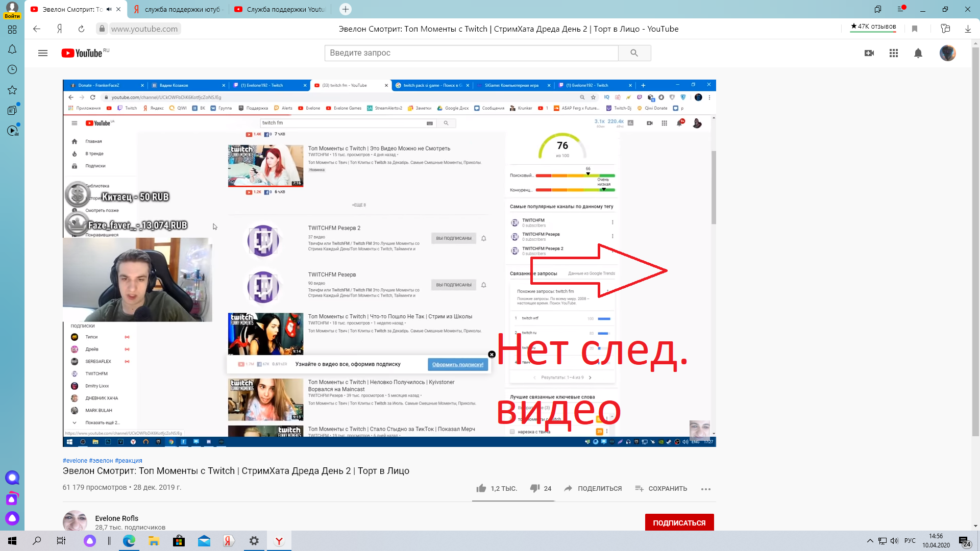Open browser downloads arrow icon
This screenshot has width=980, height=551.
tap(968, 29)
